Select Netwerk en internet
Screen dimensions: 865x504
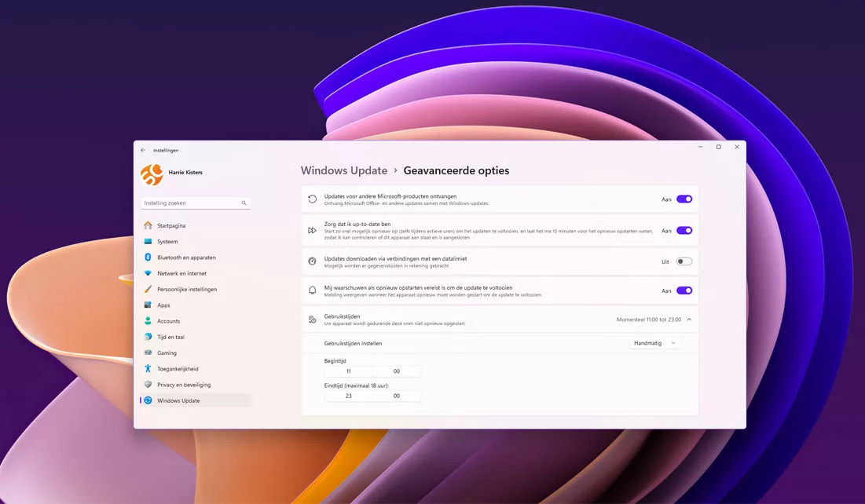pos(196,273)
